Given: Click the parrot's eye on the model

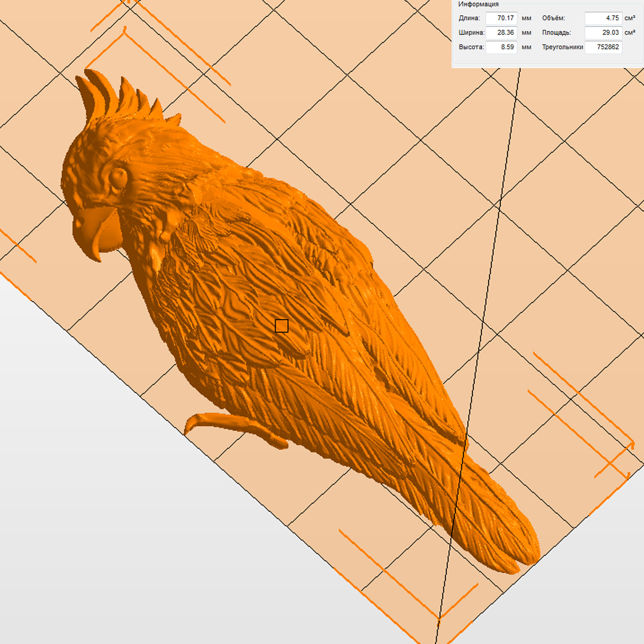Looking at the screenshot, I should pyautogui.click(x=118, y=178).
